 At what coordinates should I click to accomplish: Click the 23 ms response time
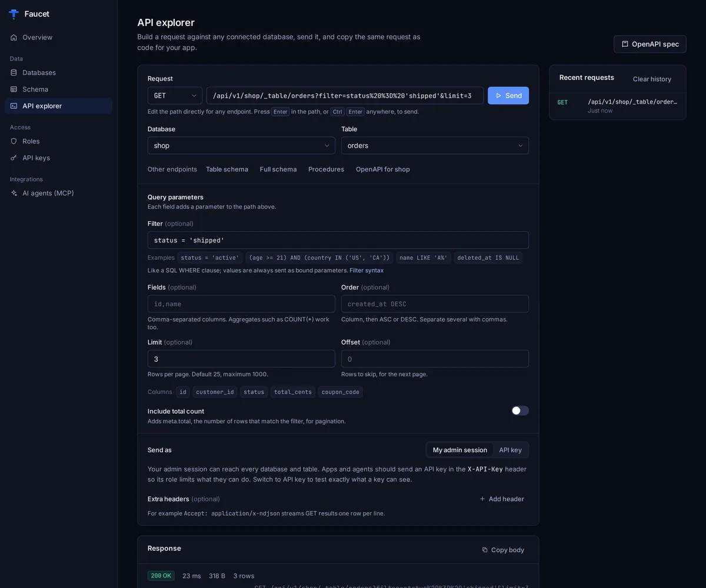pyautogui.click(x=192, y=576)
